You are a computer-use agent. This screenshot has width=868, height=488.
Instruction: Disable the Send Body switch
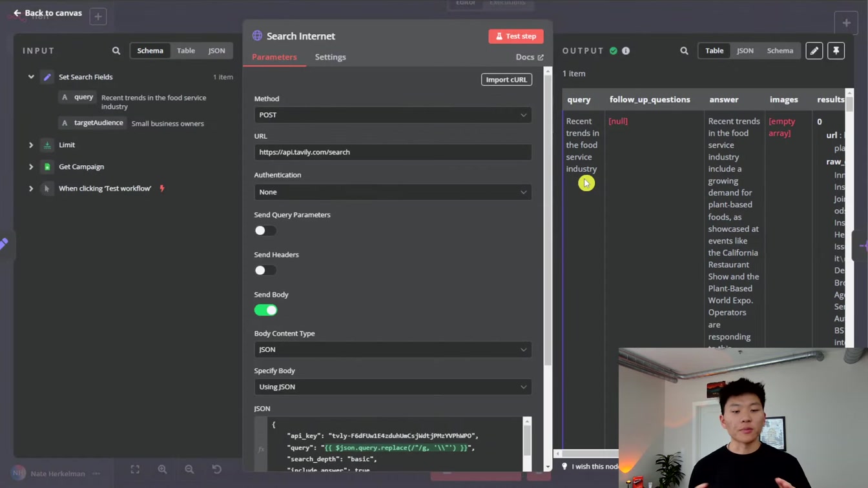[265, 310]
